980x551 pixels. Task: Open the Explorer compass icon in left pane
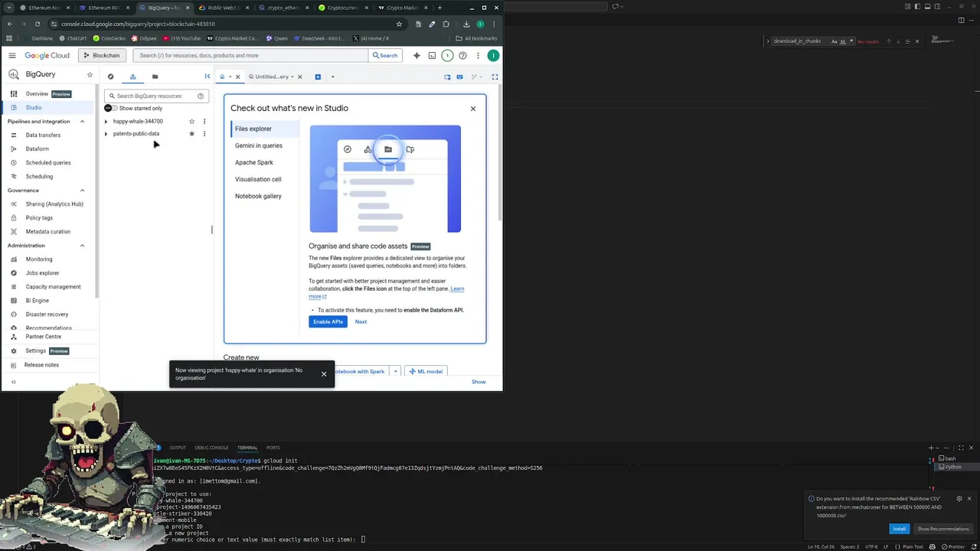coord(110,77)
